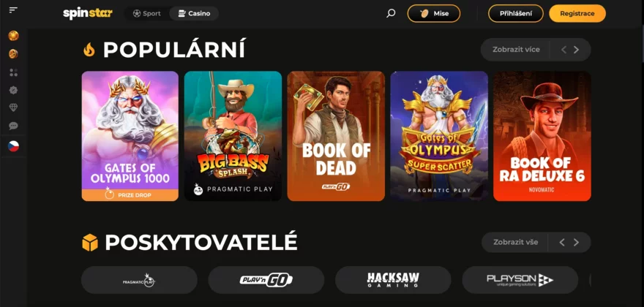Click the Přihlášení button

point(515,14)
